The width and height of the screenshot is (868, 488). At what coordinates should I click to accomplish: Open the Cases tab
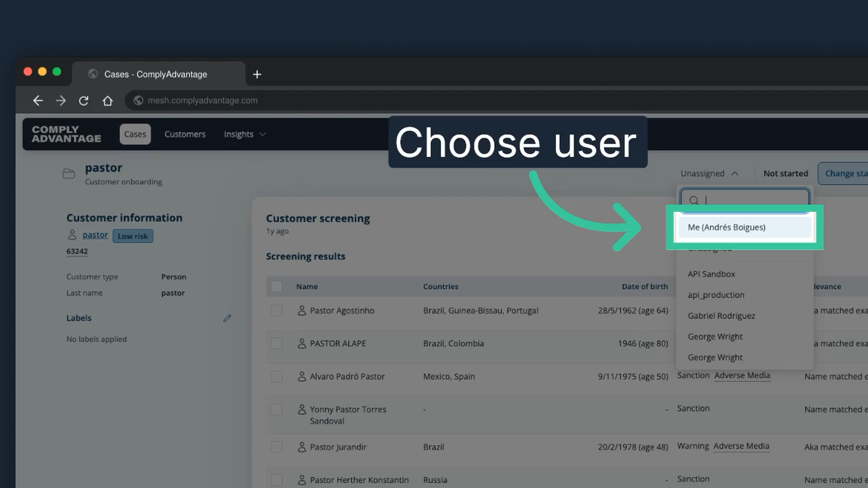(135, 134)
